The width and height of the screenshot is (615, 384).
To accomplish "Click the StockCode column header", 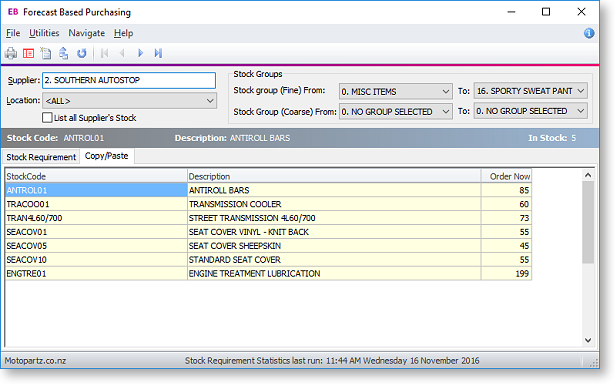I will (x=96, y=176).
